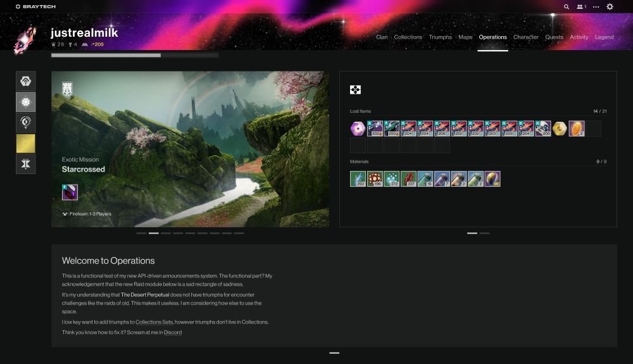Click the sparkling material with 272

392,179
